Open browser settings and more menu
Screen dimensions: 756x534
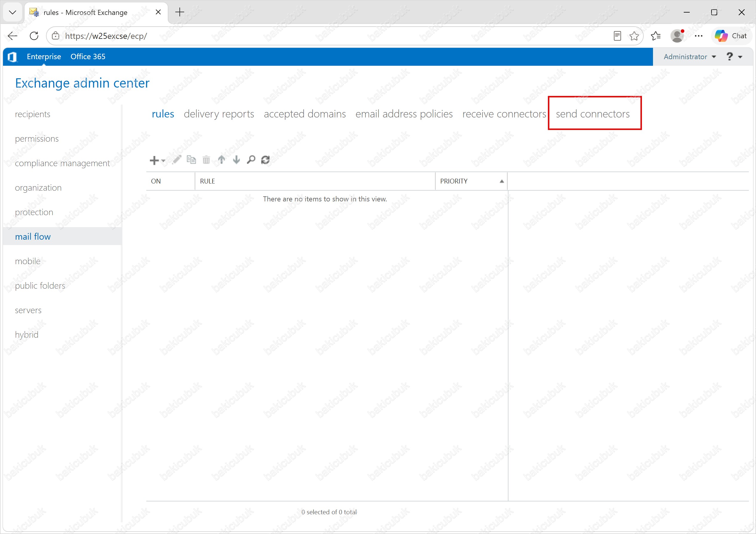699,36
